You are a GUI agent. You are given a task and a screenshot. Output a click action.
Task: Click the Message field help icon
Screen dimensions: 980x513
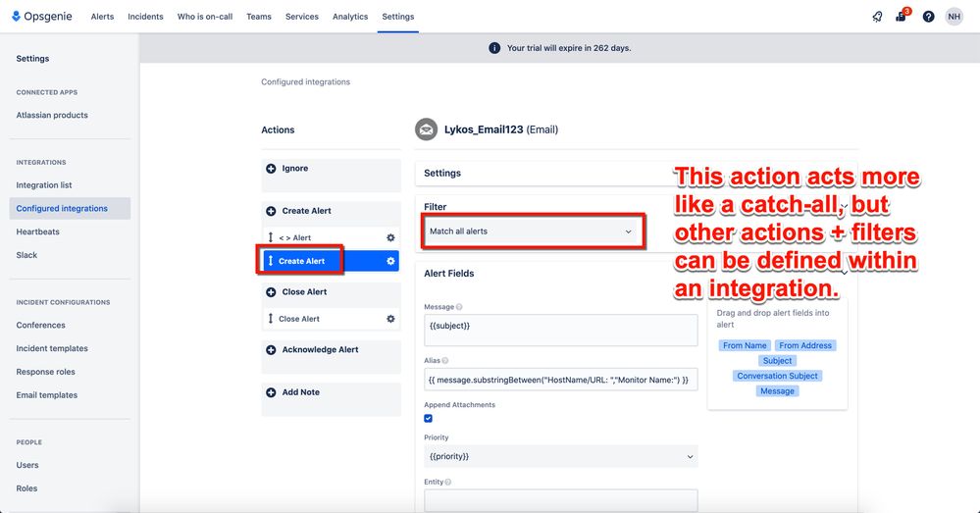pos(459,307)
